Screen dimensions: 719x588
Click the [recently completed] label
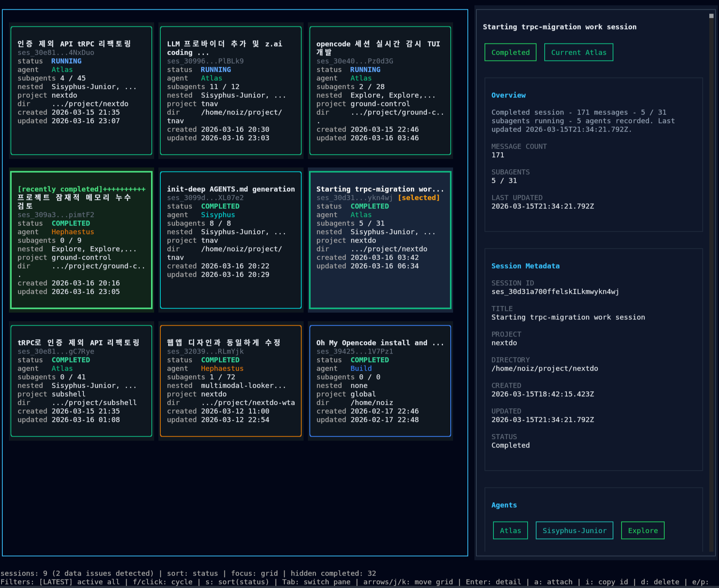(x=60, y=189)
